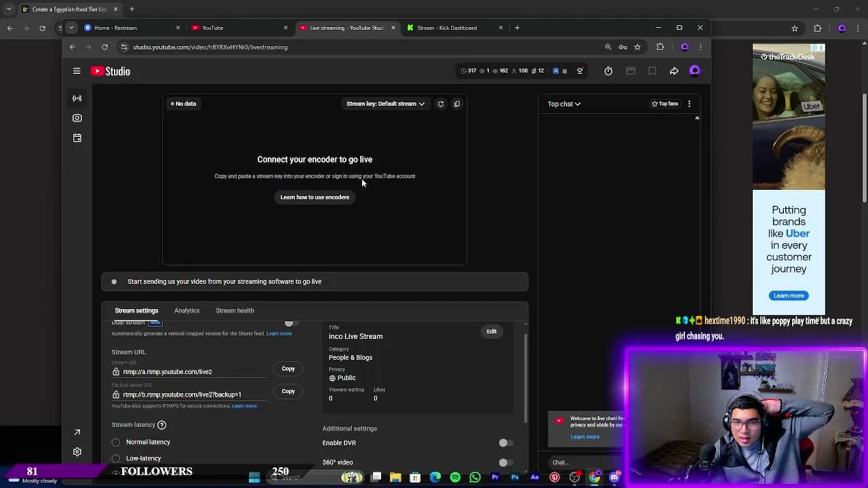Copy the stream key with copy icon

coord(457,104)
